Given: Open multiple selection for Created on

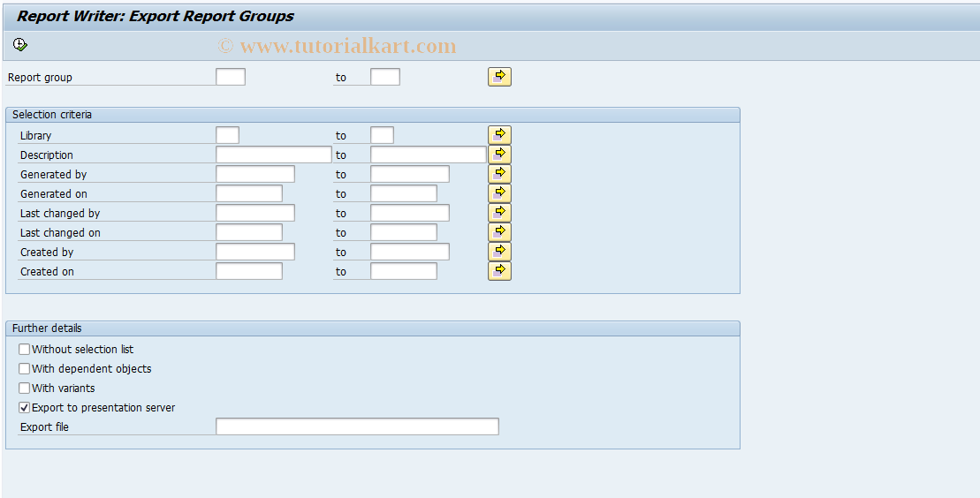Looking at the screenshot, I should pos(499,270).
